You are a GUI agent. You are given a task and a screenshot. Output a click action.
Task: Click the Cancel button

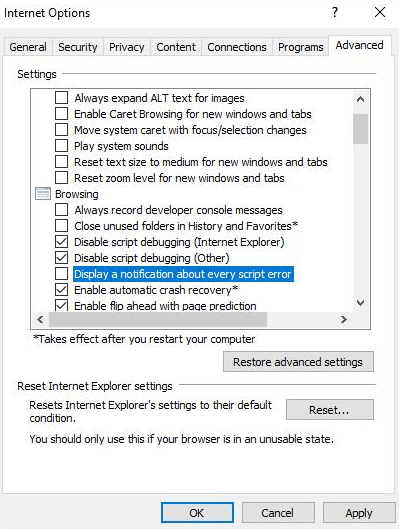tap(278, 513)
